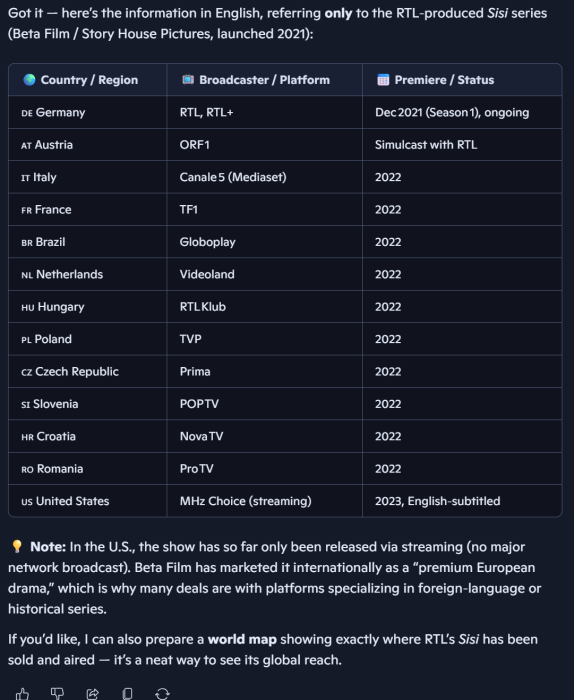
Task: Click the Simulcast with RTL cell
Action: [462, 145]
